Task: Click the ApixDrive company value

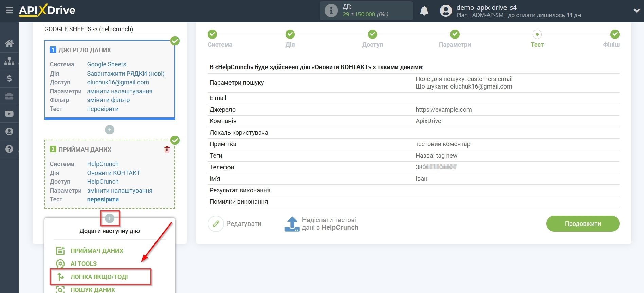Action: 428,121
